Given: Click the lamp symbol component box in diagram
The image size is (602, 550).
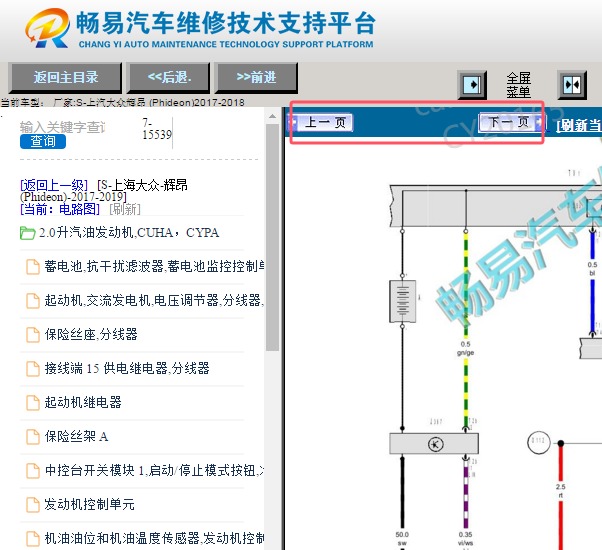Looking at the screenshot, I should click(x=434, y=444).
